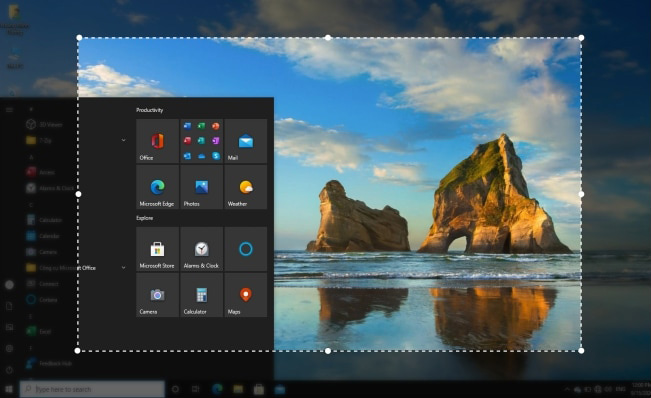
Task: Launch Edge from the taskbar
Action: [x=217, y=389]
